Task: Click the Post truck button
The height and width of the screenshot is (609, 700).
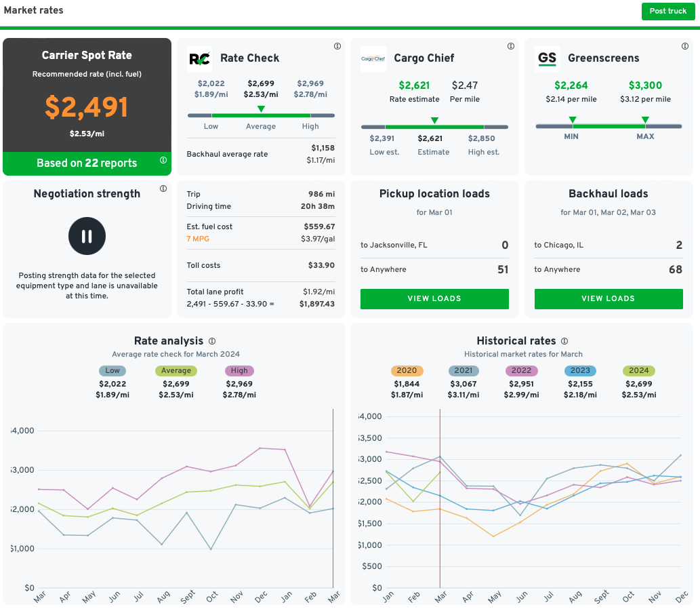Action: tap(668, 11)
